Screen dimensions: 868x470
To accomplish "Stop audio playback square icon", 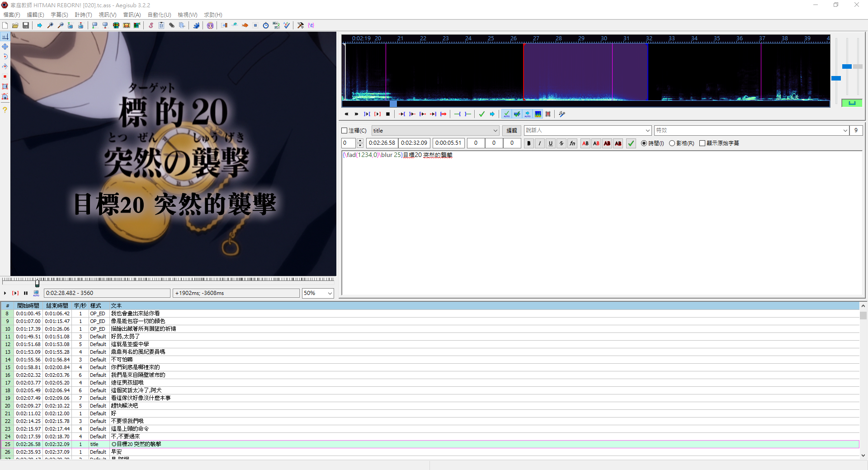I will 388,114.
